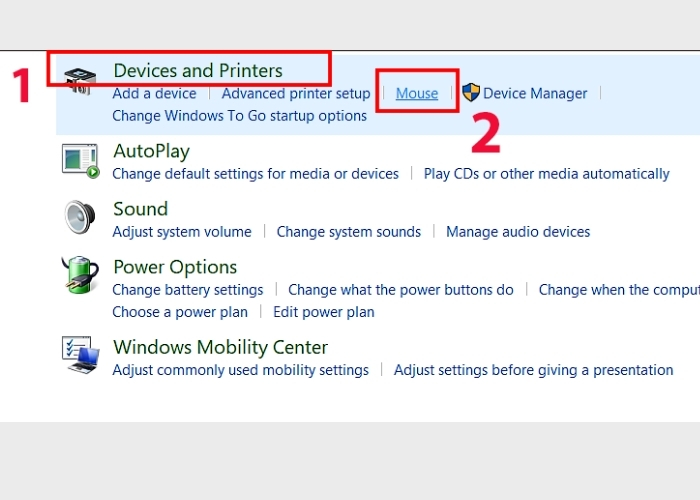Image resolution: width=700 pixels, height=500 pixels.
Task: Click the AutoPlay icon
Action: pyautogui.click(x=81, y=160)
